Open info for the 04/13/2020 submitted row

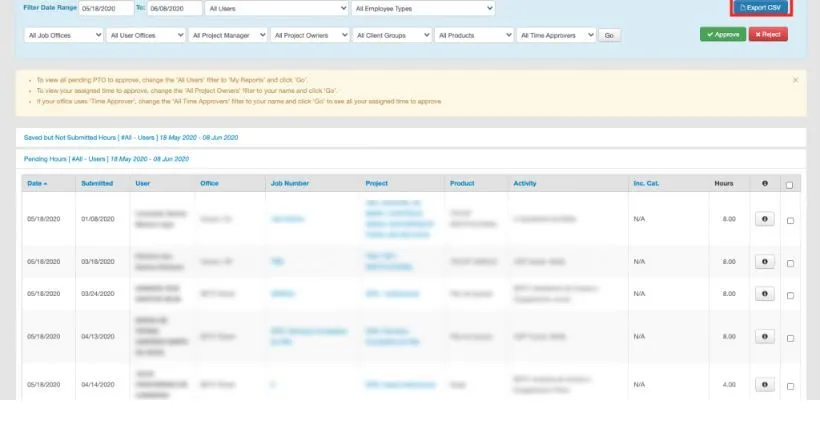(765, 337)
